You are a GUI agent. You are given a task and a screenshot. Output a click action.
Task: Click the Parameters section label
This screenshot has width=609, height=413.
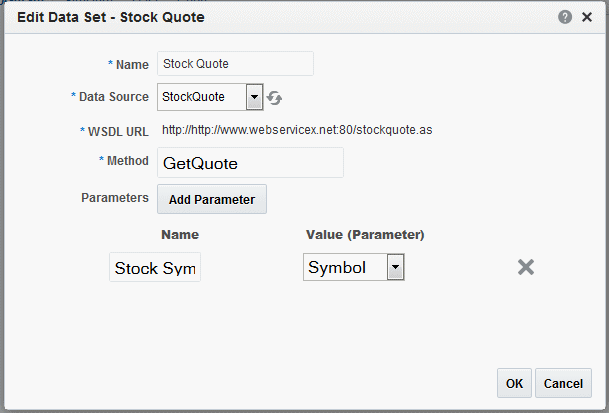click(x=114, y=198)
